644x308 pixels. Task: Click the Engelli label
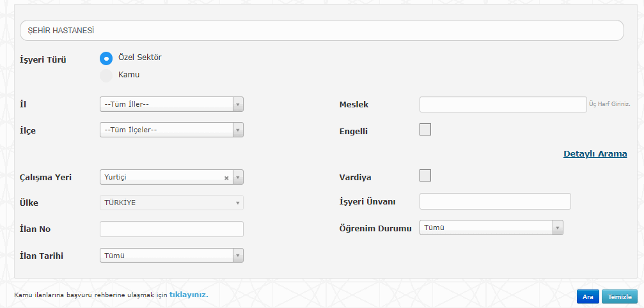pyautogui.click(x=353, y=132)
